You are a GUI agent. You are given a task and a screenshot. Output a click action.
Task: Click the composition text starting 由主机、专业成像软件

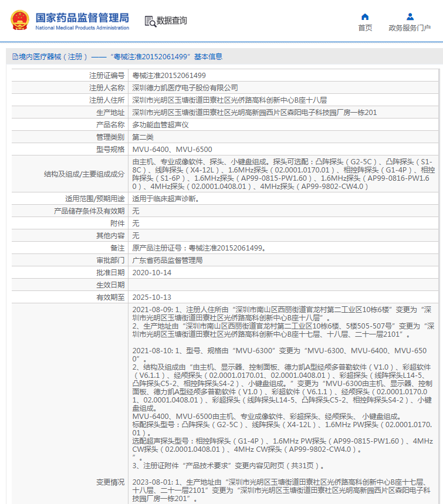pos(283,174)
